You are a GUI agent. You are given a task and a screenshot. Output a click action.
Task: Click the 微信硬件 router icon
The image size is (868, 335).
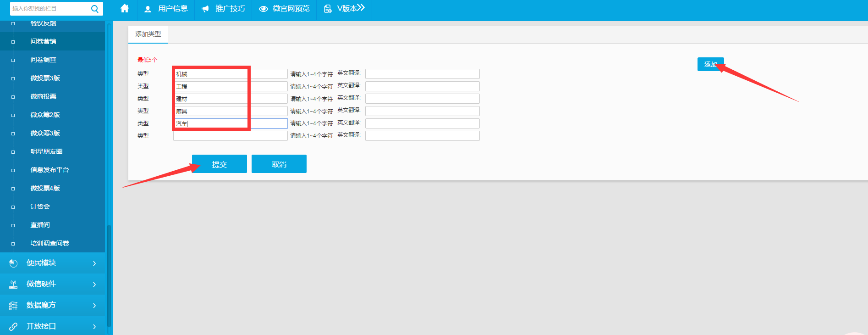pyautogui.click(x=13, y=285)
